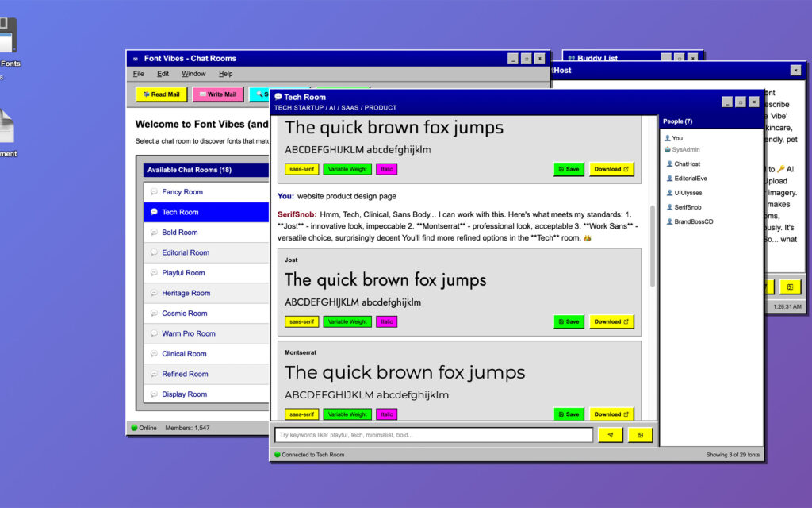Click the yellow icon button right of send
Image resolution: width=812 pixels, height=508 pixels.
pyautogui.click(x=640, y=435)
